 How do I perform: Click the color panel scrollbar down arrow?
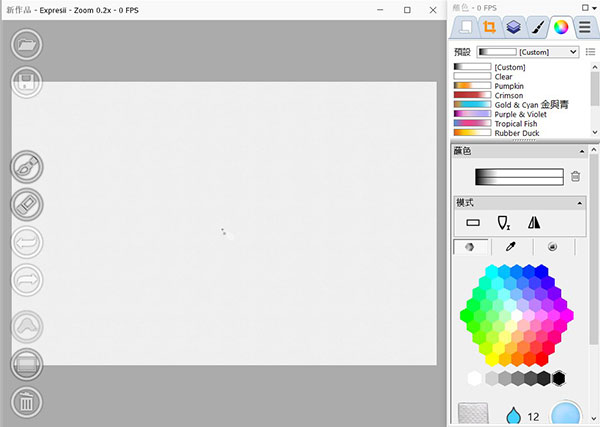point(593,418)
